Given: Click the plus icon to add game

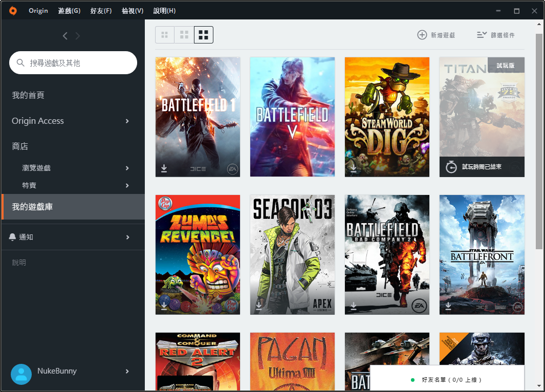Looking at the screenshot, I should pos(422,35).
